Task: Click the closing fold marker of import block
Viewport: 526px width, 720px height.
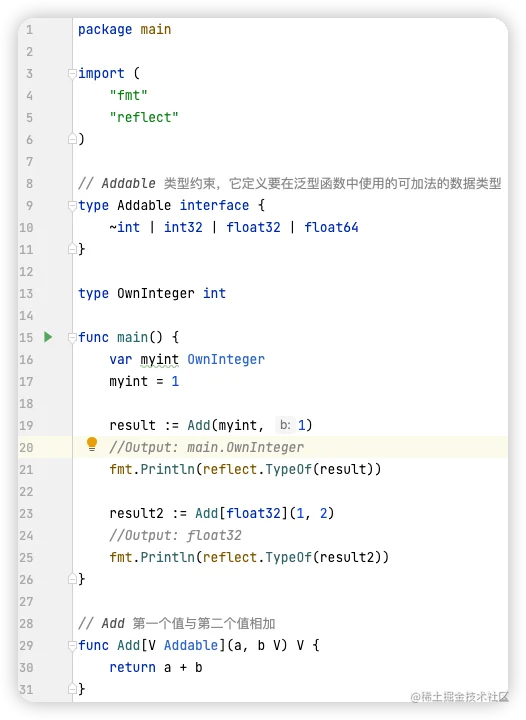Action: pyautogui.click(x=72, y=139)
